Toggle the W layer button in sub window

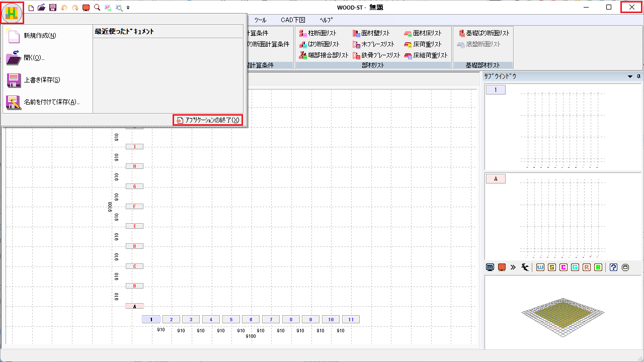[x=540, y=267]
